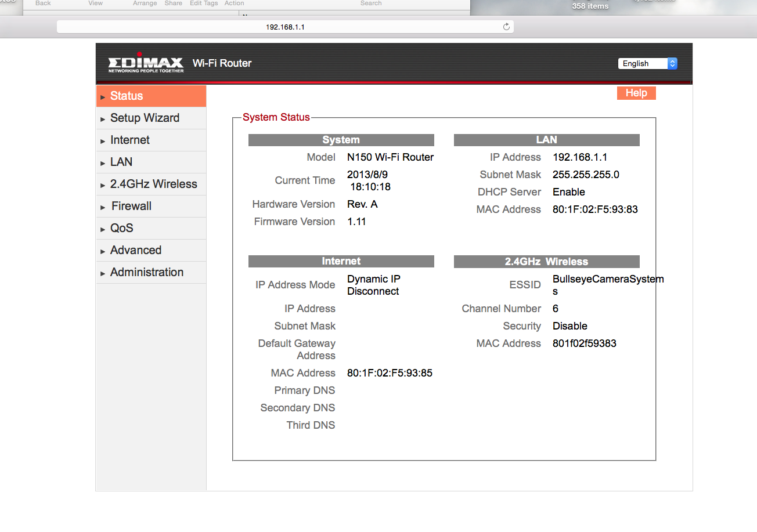Click subnet mask 255.255.255.0
This screenshot has width=757, height=532.
coord(586,175)
